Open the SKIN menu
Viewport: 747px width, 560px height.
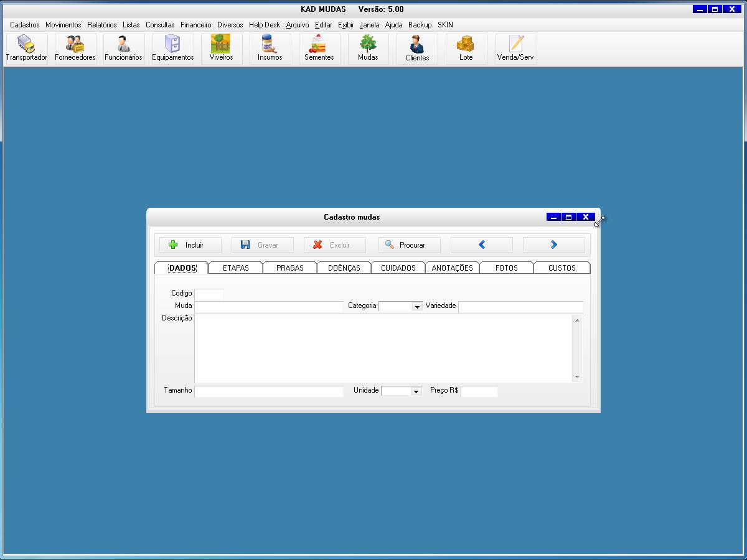tap(445, 25)
